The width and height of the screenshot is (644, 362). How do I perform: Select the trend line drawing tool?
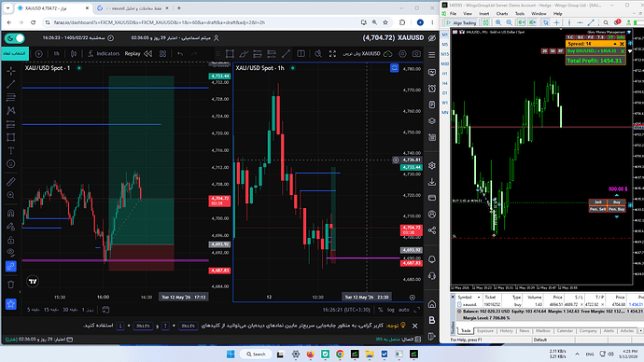tap(10, 85)
